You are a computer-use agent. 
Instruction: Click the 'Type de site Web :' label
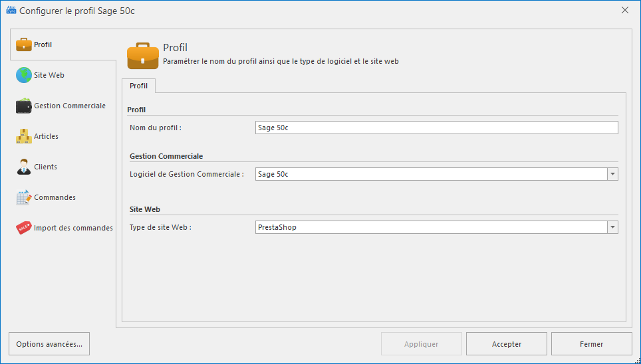pyautogui.click(x=161, y=228)
